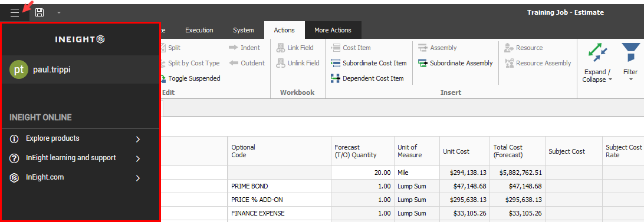Select the Forecast Quantity cell showing 20.00
Viewport: 644px width, 222px height.
362,173
